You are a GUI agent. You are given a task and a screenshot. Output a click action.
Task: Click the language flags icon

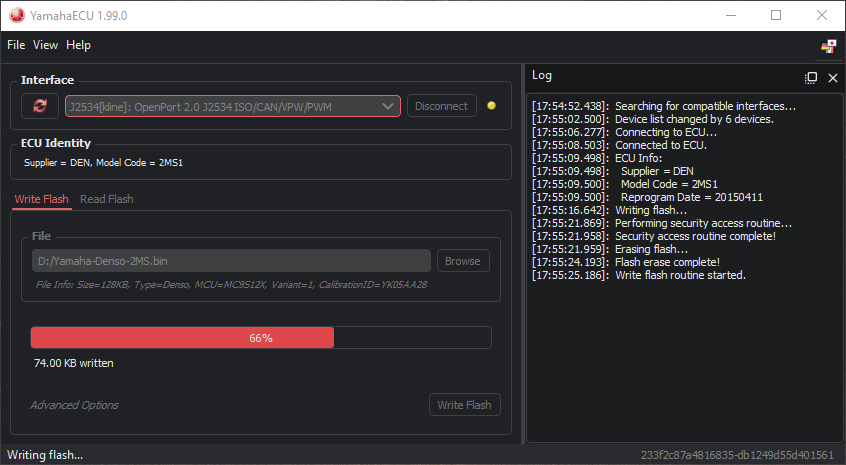(828, 47)
